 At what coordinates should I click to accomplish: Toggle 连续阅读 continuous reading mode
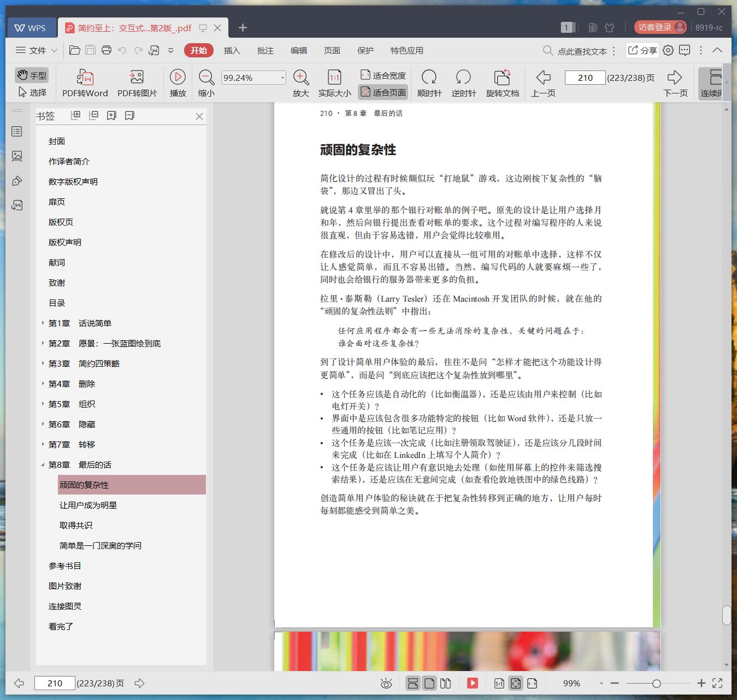(x=711, y=83)
